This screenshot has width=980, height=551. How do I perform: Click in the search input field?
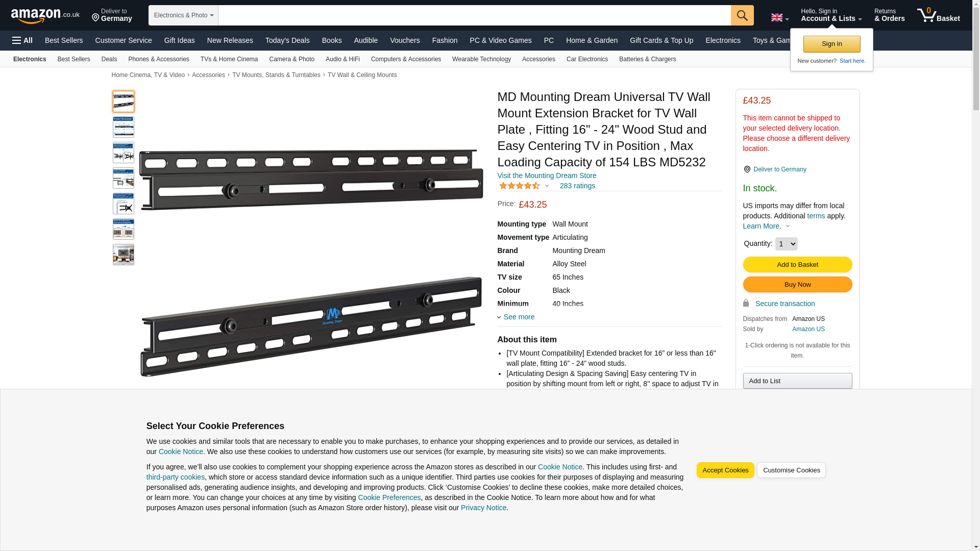pyautogui.click(x=474, y=15)
